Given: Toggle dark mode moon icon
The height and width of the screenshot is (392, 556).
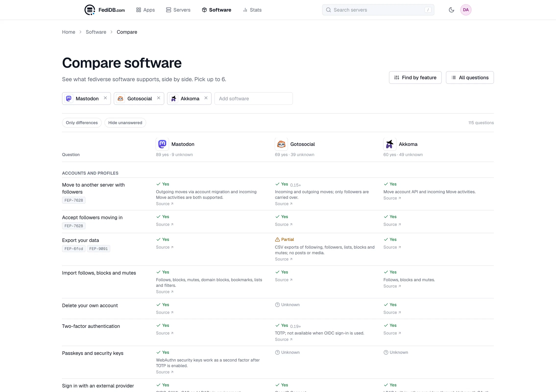Looking at the screenshot, I should 451,10.
